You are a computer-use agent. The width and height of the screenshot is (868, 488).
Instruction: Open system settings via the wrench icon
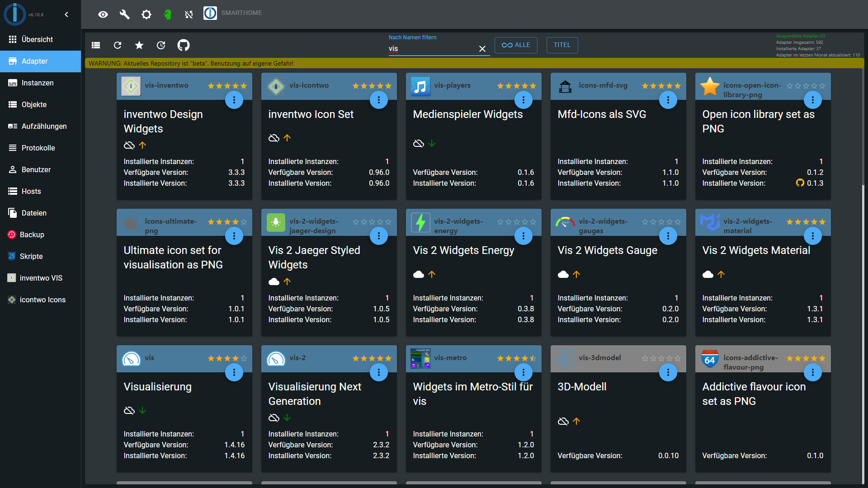pos(124,14)
